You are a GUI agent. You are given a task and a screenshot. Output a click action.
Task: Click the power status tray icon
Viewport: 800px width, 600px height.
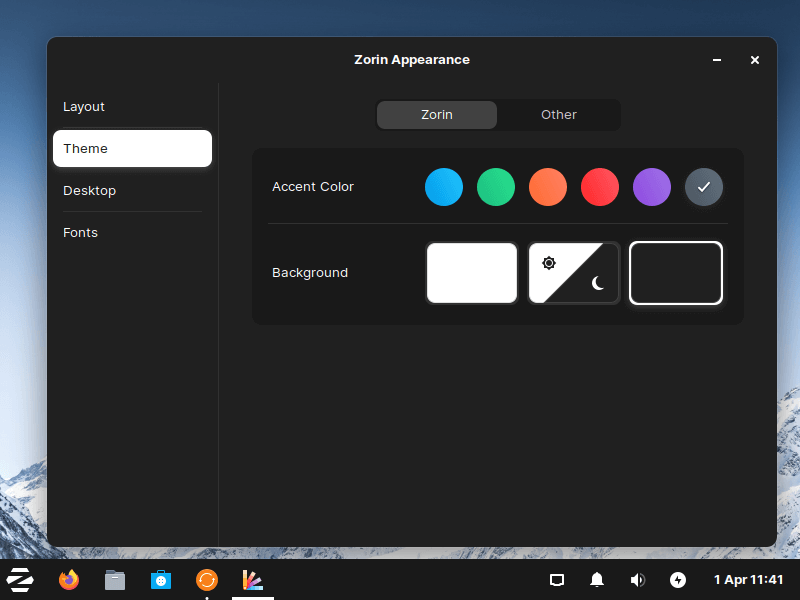pos(678,580)
